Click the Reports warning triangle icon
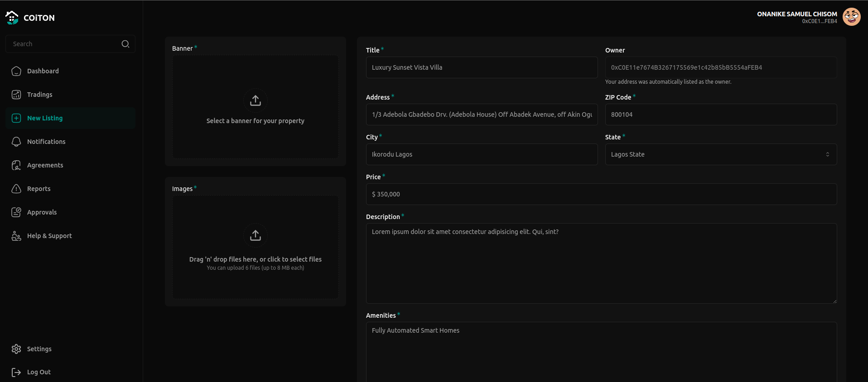This screenshot has height=382, width=868. pyautogui.click(x=16, y=189)
